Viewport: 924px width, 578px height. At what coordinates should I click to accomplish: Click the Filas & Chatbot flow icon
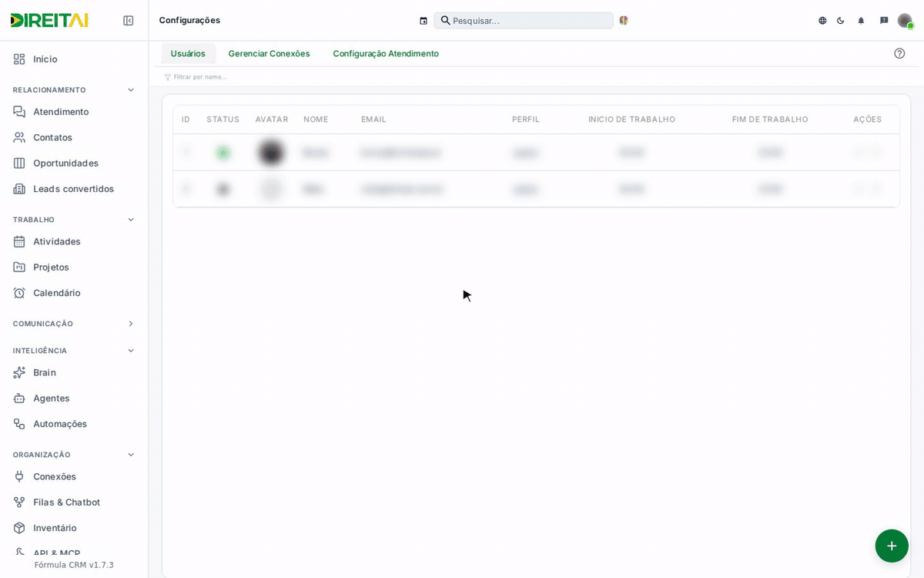pos(19,502)
